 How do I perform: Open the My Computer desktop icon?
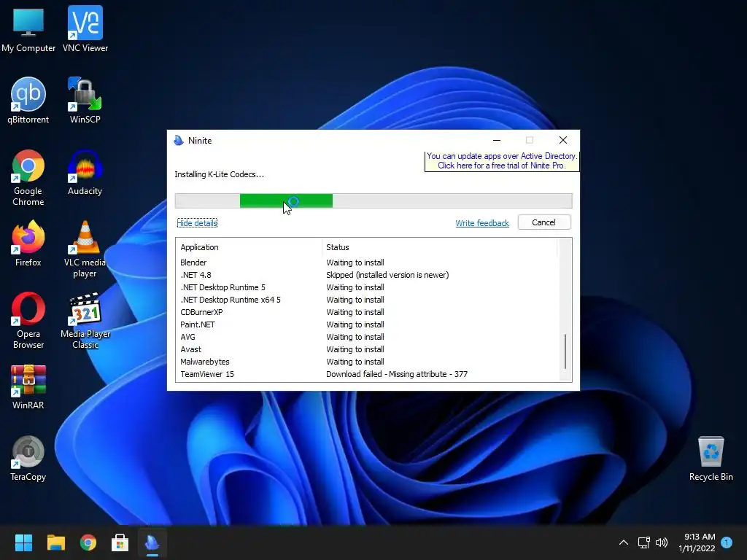click(28, 29)
